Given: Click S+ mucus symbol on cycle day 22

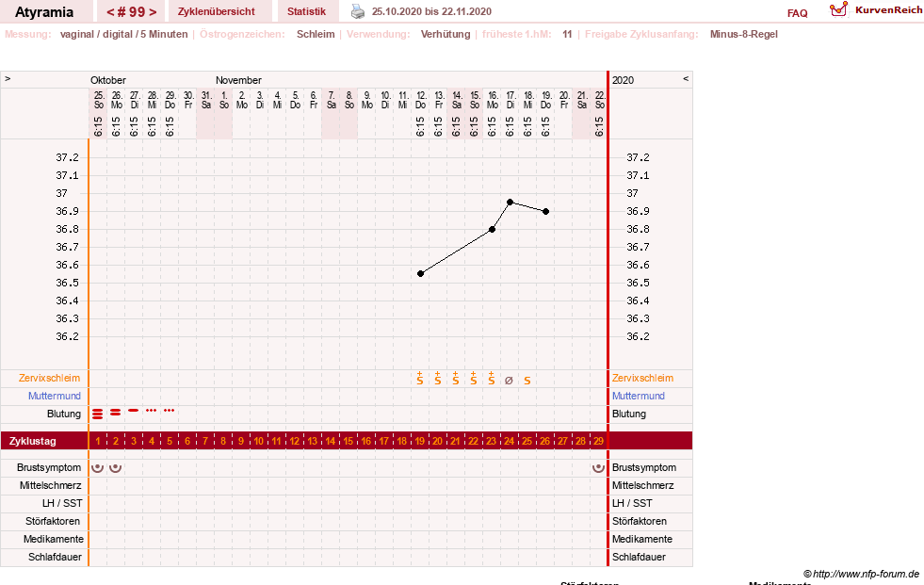Looking at the screenshot, I should coord(473,379).
